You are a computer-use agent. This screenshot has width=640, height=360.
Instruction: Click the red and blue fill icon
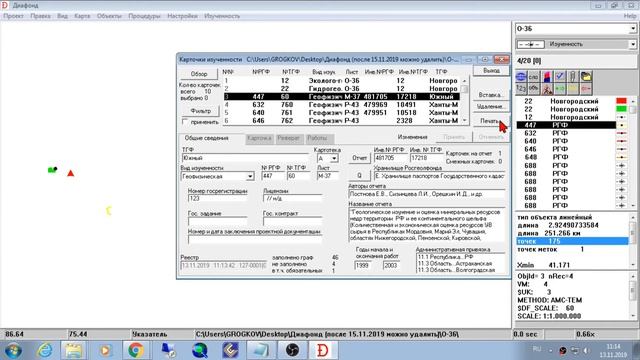(x=547, y=76)
